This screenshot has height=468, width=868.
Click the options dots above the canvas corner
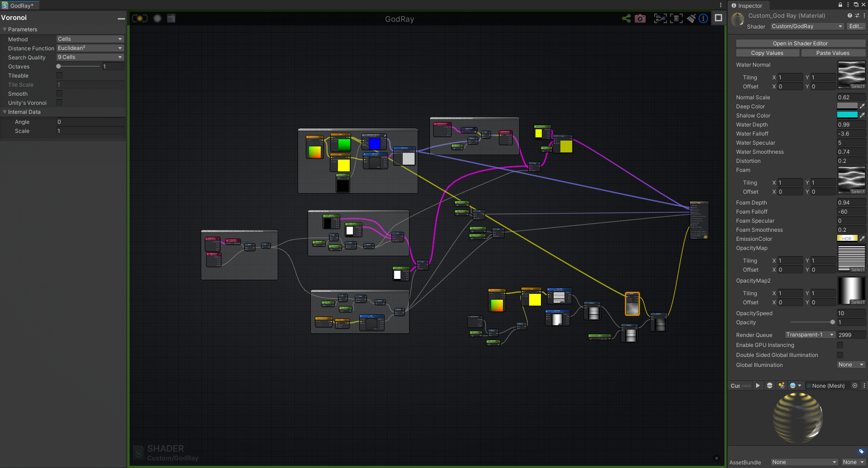click(x=721, y=5)
